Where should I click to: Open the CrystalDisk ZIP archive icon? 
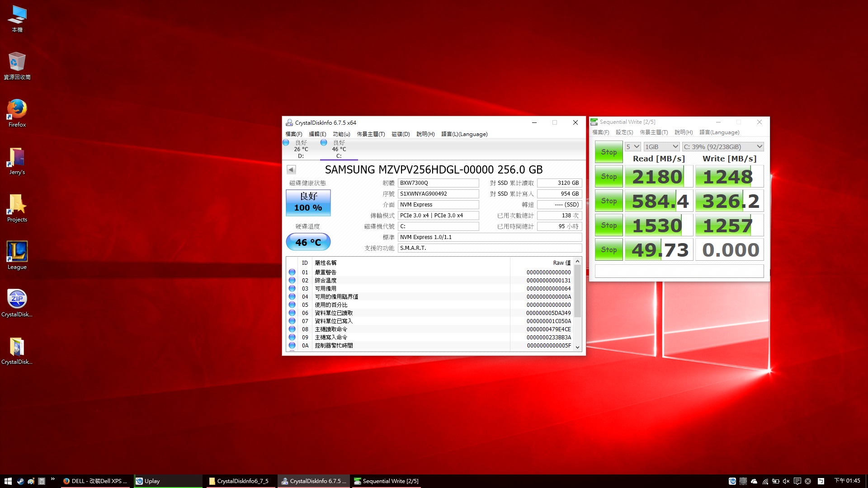[x=17, y=303]
